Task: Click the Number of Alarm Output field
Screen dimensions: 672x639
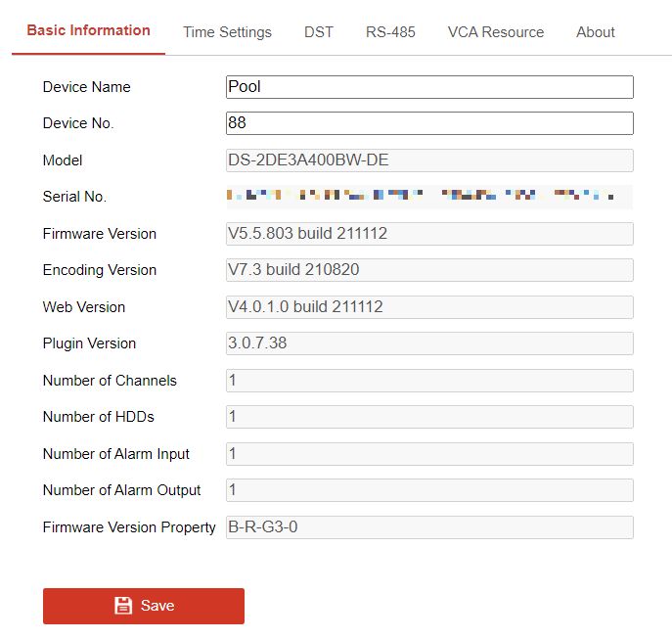Action: 429,490
